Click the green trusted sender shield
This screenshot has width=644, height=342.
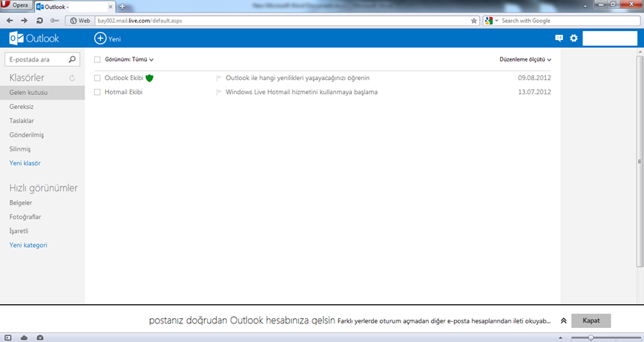(x=150, y=78)
